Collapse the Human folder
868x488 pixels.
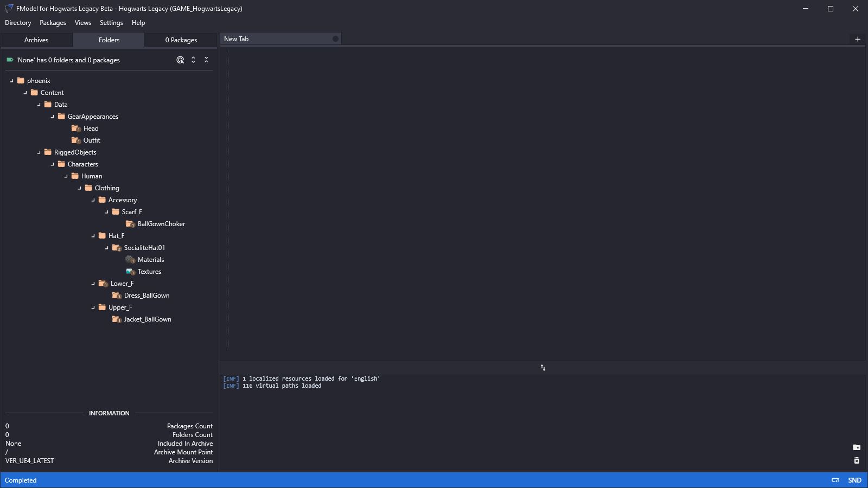tap(66, 176)
